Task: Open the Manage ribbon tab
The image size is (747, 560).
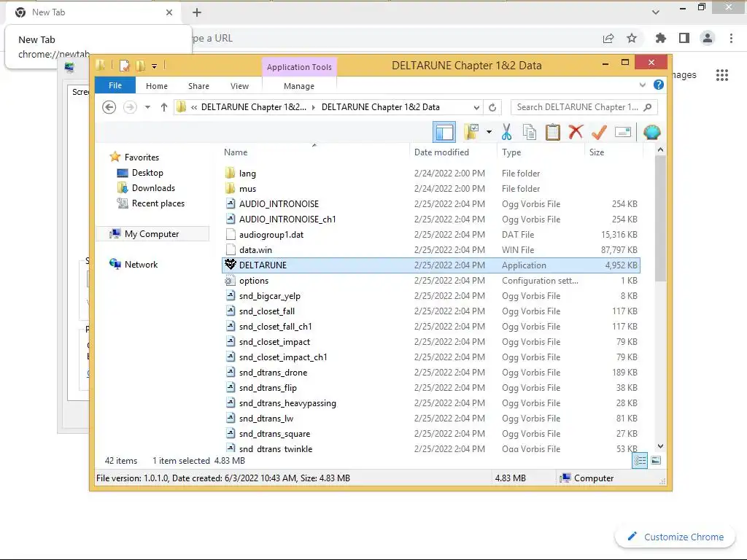Action: pos(298,86)
